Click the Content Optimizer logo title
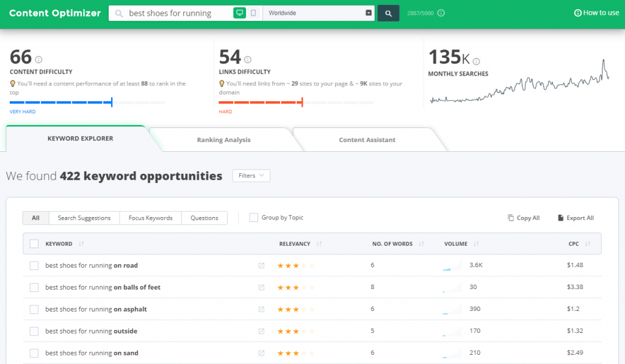Image resolution: width=625 pixels, height=364 pixels. click(55, 13)
